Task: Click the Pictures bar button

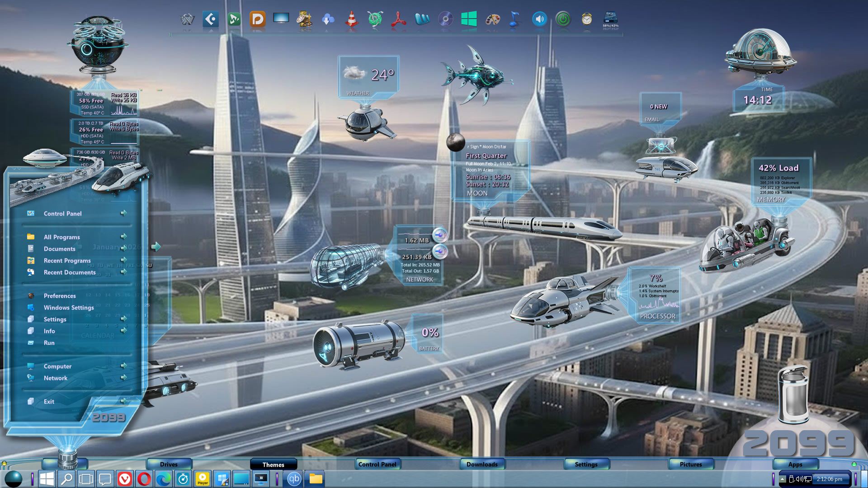Action: click(691, 465)
